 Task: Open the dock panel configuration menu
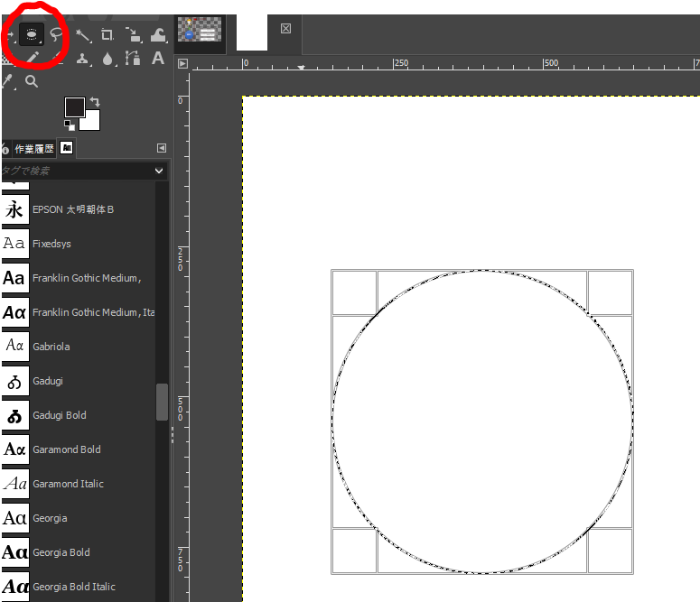point(162,148)
